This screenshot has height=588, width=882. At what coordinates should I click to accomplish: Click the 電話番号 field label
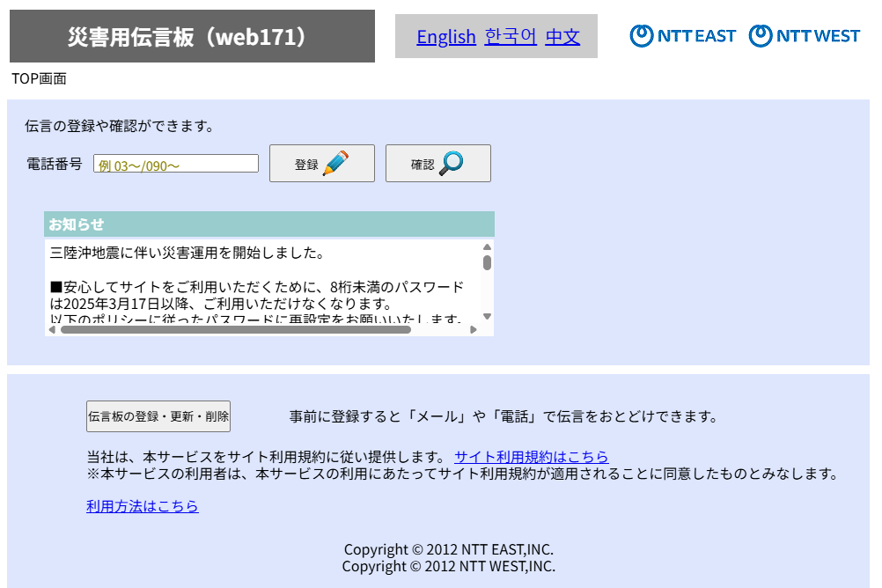click(55, 164)
